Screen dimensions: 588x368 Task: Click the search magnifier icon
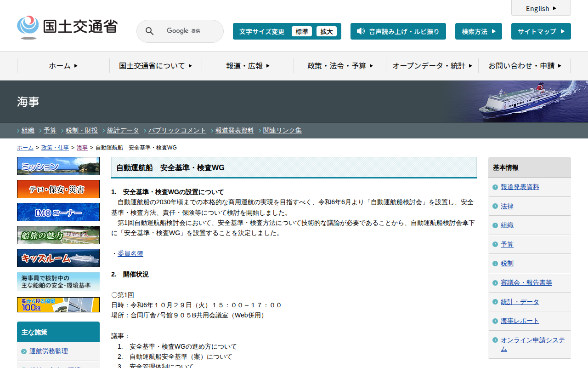click(149, 31)
